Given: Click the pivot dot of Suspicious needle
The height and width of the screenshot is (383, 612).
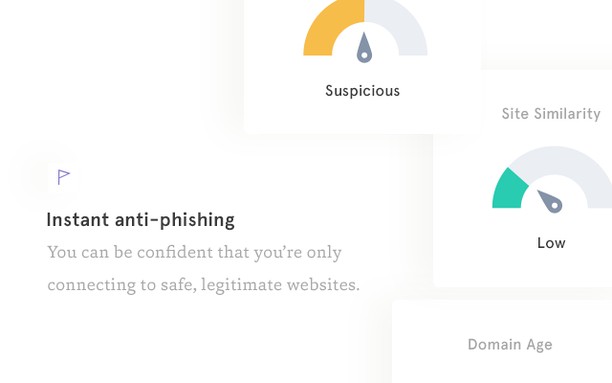Looking at the screenshot, I should click(x=364, y=55).
